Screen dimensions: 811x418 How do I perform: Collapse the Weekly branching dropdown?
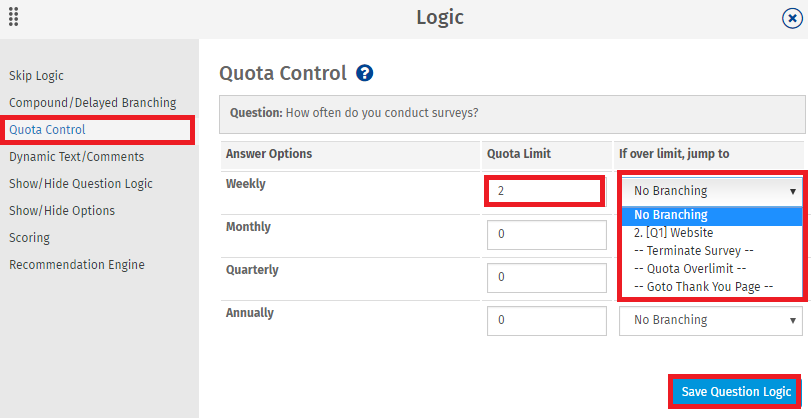(711, 191)
